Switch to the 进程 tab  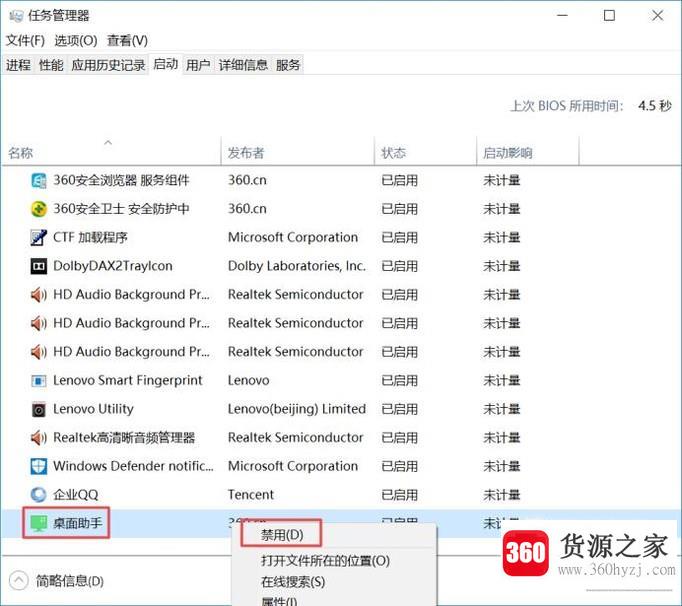(x=18, y=65)
